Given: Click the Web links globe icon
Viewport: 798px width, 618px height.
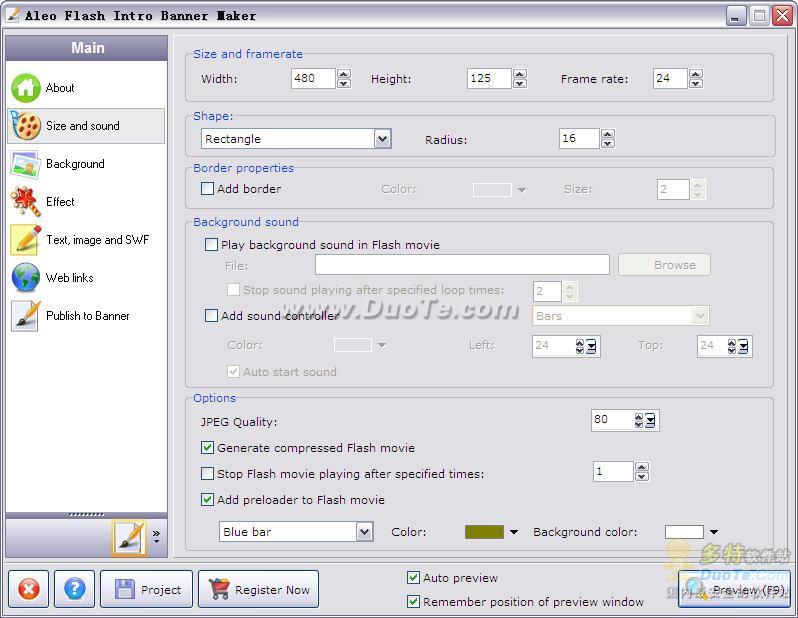Looking at the screenshot, I should pos(25,277).
